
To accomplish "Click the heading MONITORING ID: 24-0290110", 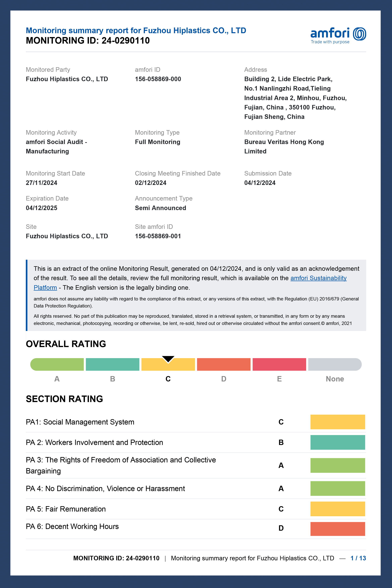I will [88, 41].
